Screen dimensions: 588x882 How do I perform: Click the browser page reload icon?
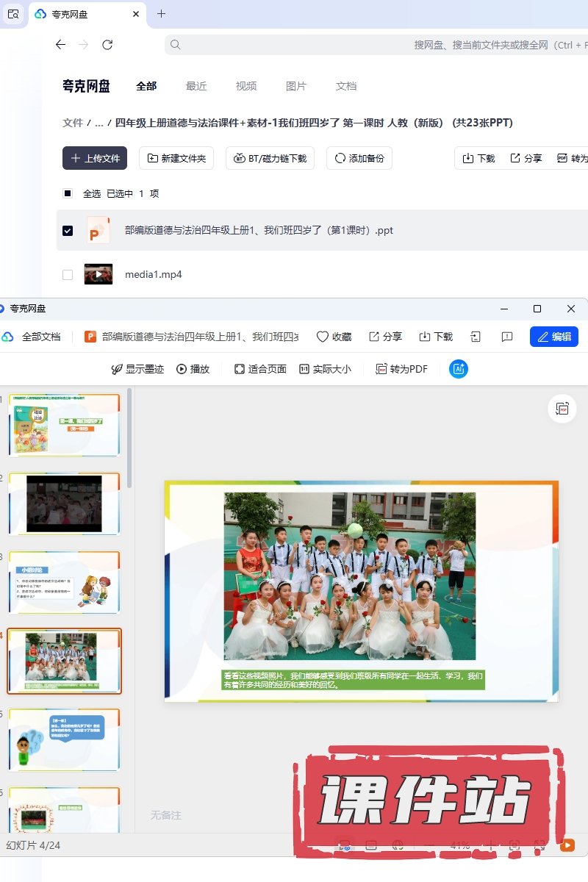point(107,45)
